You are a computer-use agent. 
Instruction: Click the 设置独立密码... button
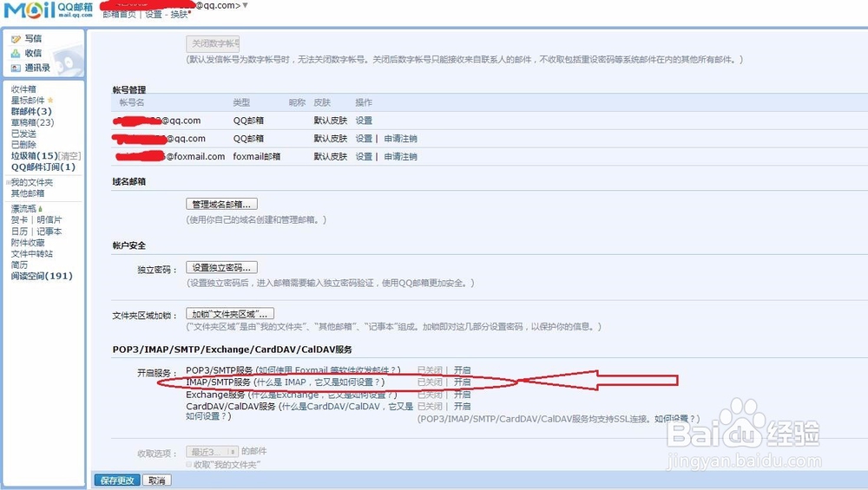tap(221, 268)
